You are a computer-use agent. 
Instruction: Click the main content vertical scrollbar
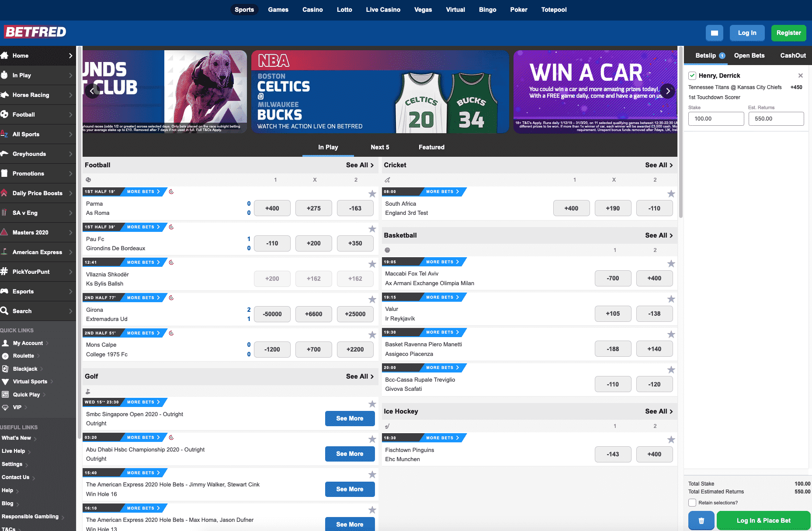tap(680, 131)
